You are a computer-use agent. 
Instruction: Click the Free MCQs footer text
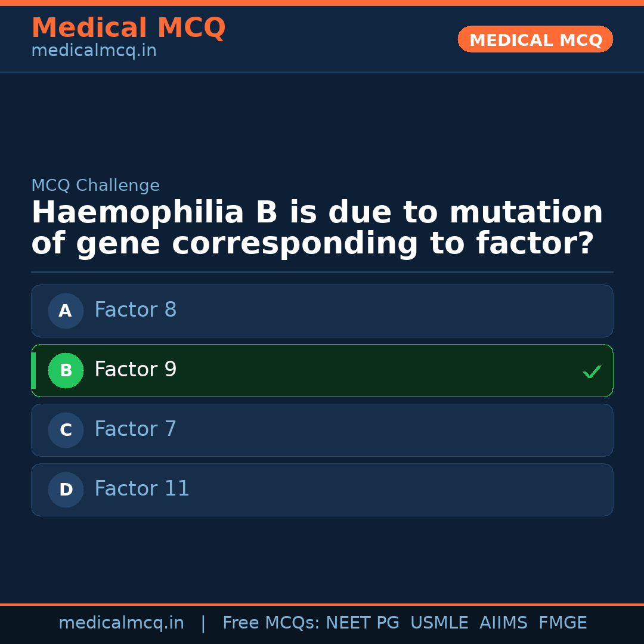271,623
